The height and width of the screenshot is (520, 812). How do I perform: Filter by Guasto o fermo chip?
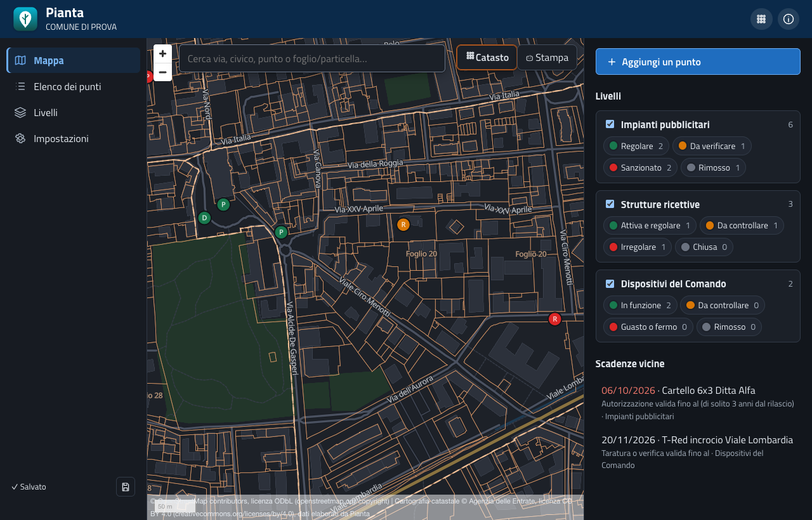[648, 327]
